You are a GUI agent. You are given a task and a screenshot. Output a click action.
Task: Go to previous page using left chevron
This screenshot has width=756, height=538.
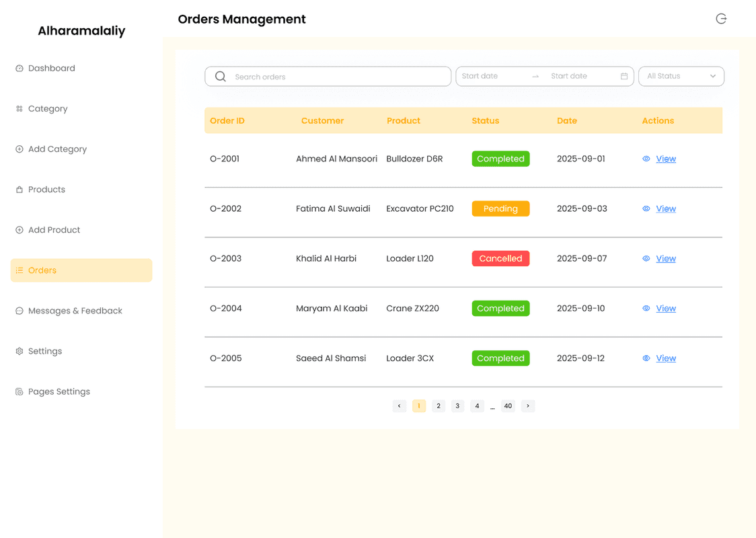pyautogui.click(x=400, y=406)
